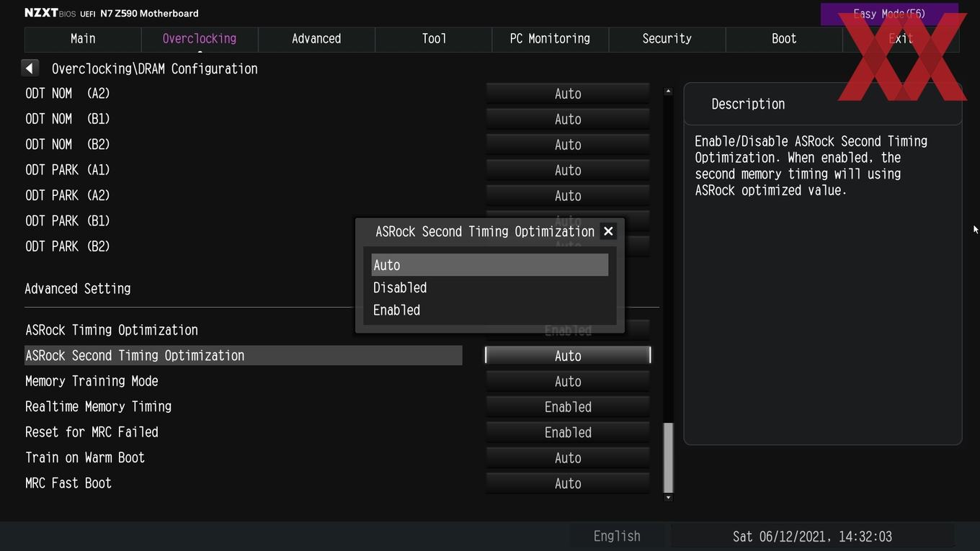Click the back arrow beside Overclocking\DRAM Configuration
This screenshot has height=551, width=980.
[x=30, y=68]
